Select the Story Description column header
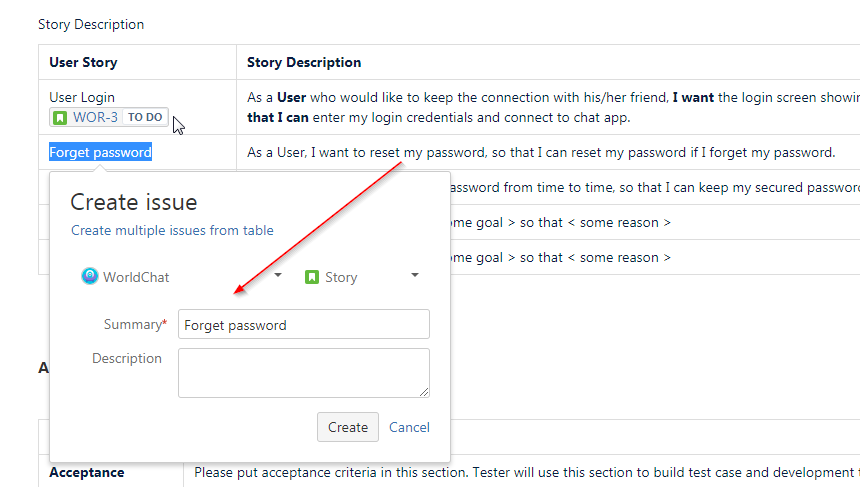860x487 pixels. tap(304, 62)
